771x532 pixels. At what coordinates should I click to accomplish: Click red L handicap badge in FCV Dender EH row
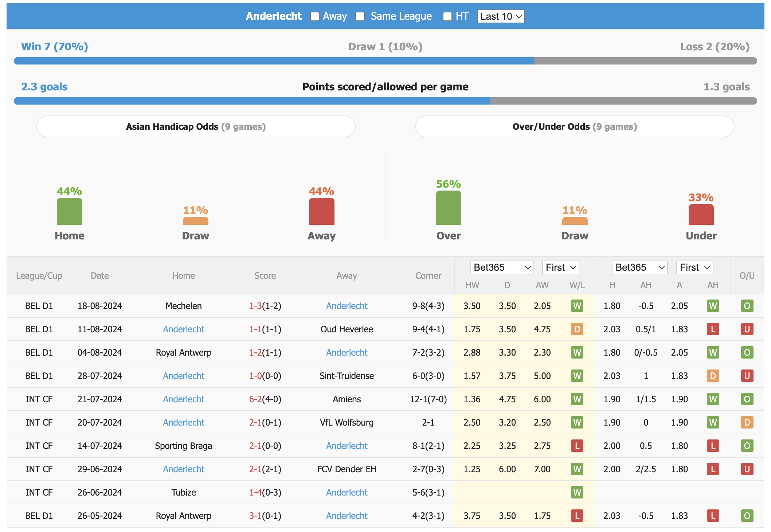point(713,469)
